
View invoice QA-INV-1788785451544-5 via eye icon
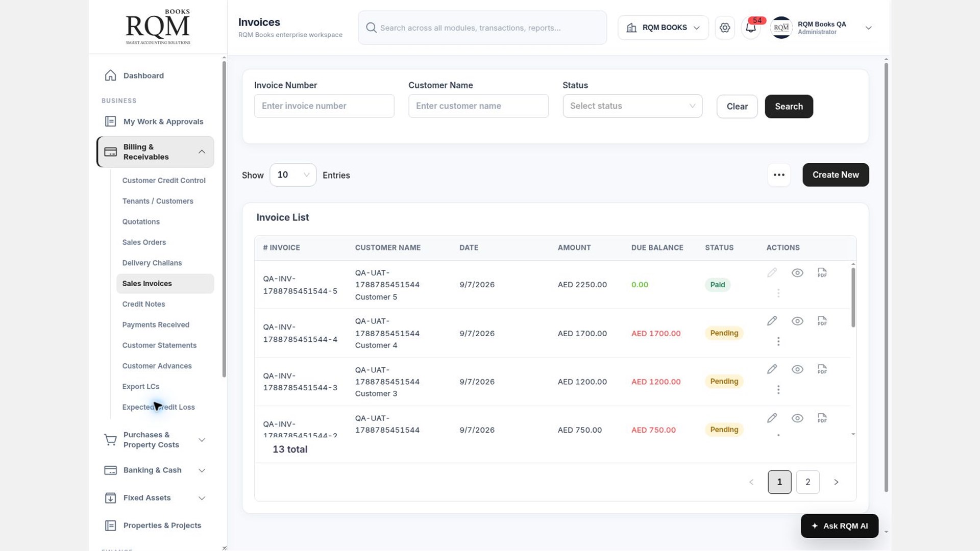(x=797, y=273)
